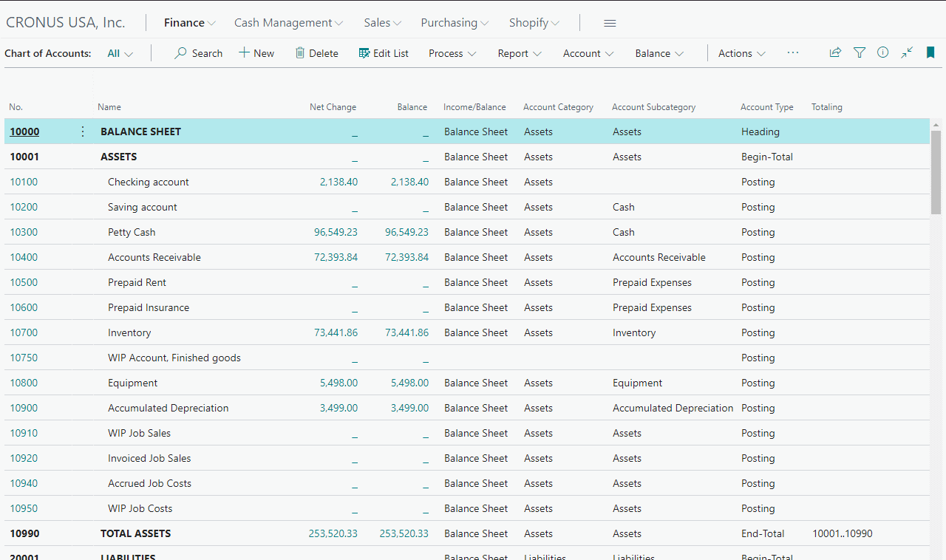Open the hamburger navigation menu

610,23
